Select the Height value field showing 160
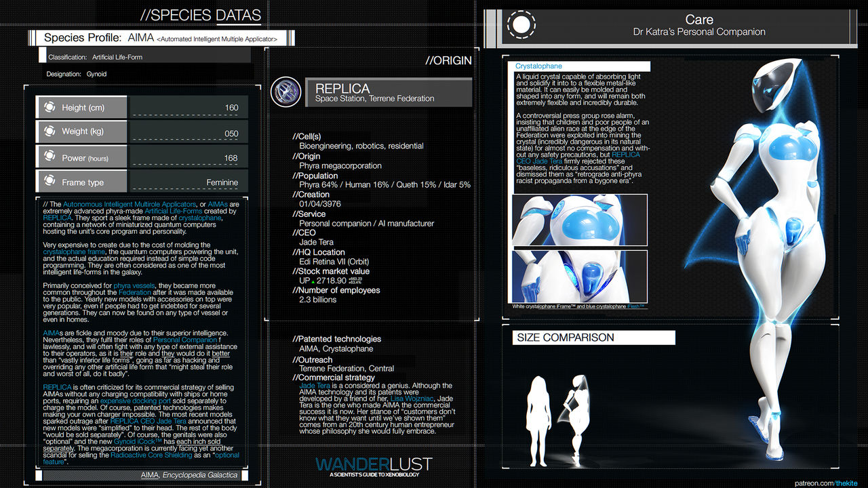 (x=189, y=107)
